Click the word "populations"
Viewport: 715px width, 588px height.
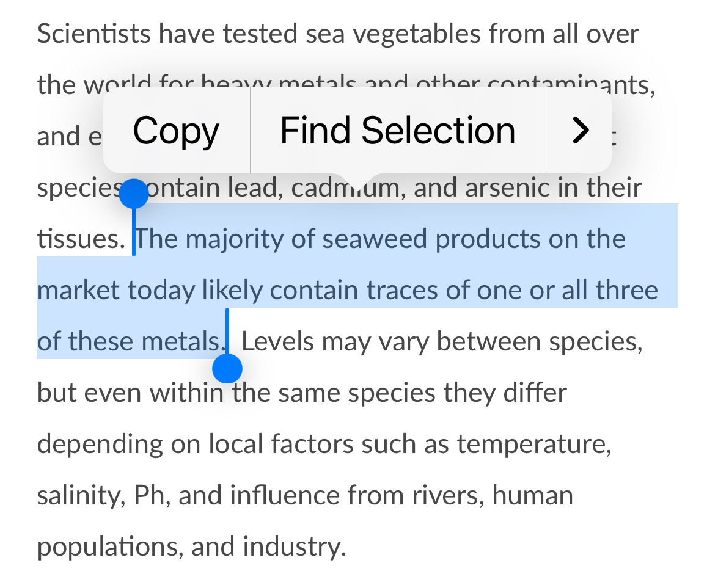click(109, 547)
